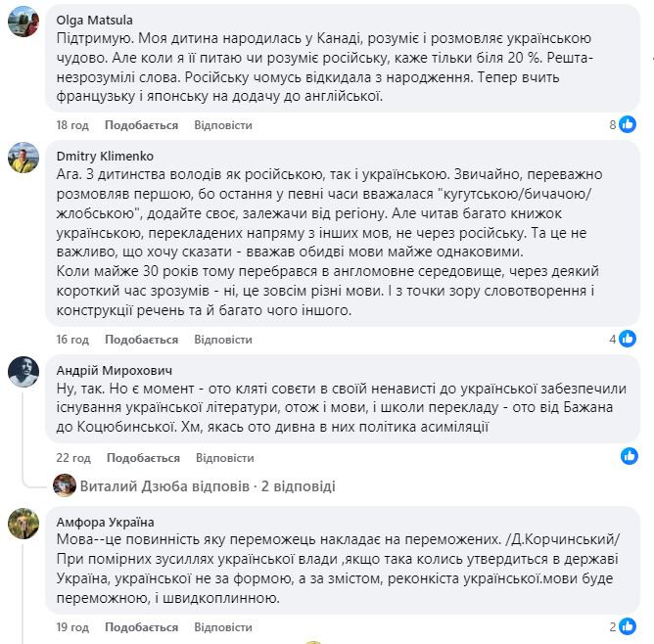Like Амфора Україна's comment via Подобається
Viewport: 654px width, 644px height.
click(142, 627)
